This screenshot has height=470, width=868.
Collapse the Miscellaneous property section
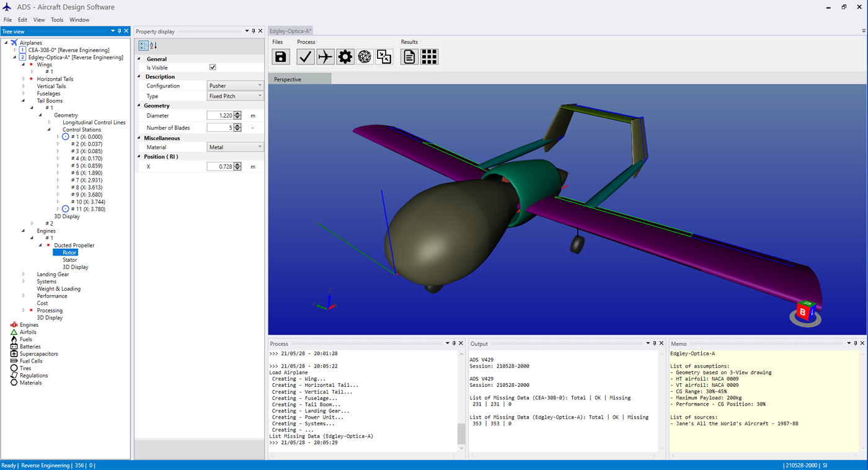pos(139,138)
